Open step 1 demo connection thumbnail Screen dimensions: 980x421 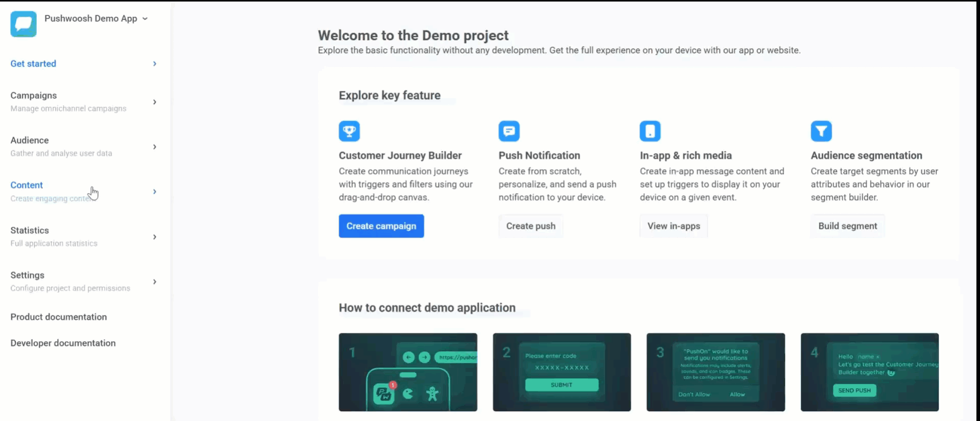(408, 372)
